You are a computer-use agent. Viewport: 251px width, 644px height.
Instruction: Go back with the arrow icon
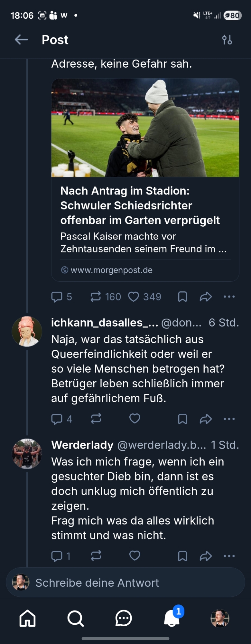(x=21, y=40)
